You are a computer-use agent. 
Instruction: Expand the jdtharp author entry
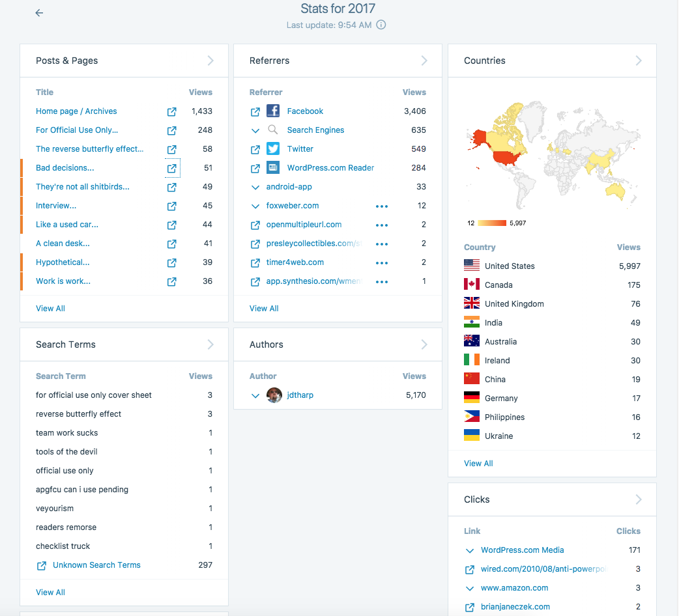[255, 395]
